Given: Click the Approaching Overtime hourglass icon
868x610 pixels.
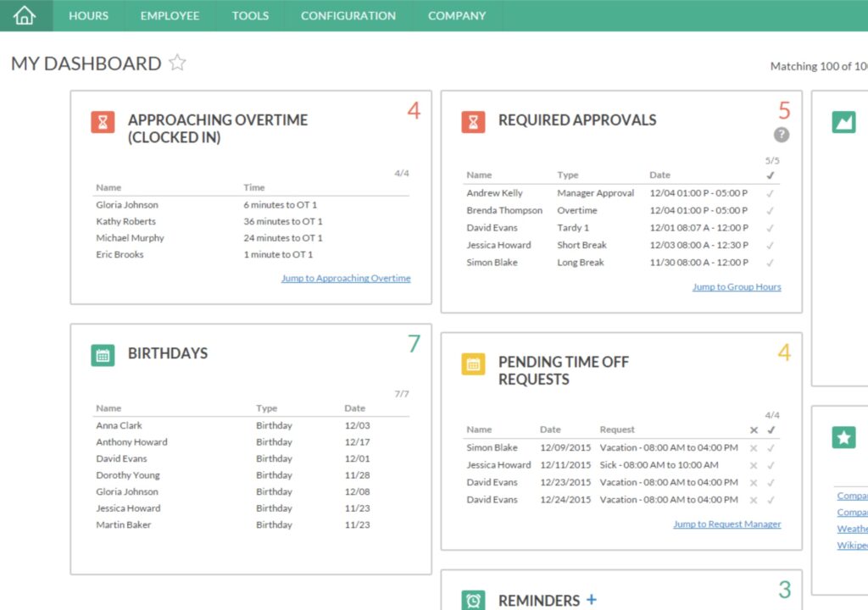Looking at the screenshot, I should click(103, 122).
